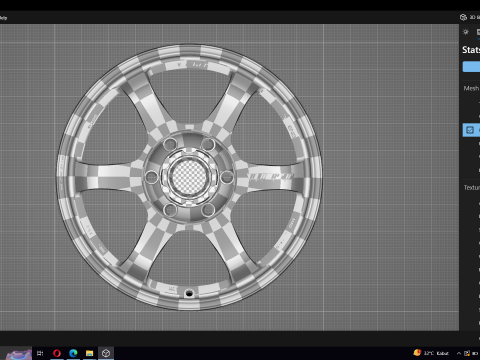Screen dimensions: 480x360
Task: Launch Microsoft Edge from the taskbar
Action: click(73, 353)
